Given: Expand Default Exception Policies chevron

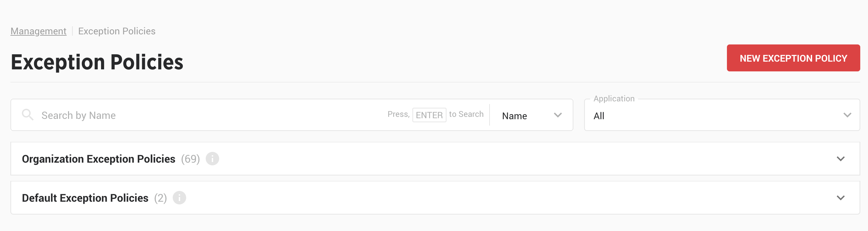Looking at the screenshot, I should pyautogui.click(x=840, y=198).
